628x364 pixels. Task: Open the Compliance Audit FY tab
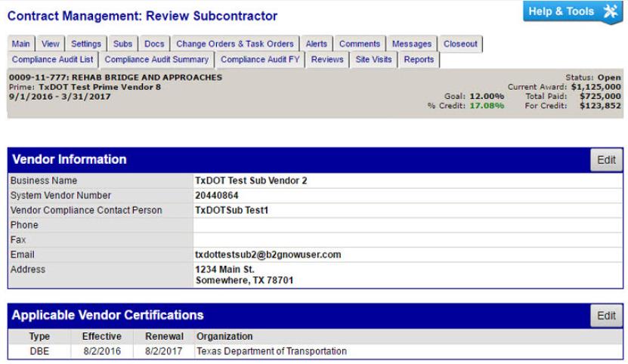click(x=259, y=60)
